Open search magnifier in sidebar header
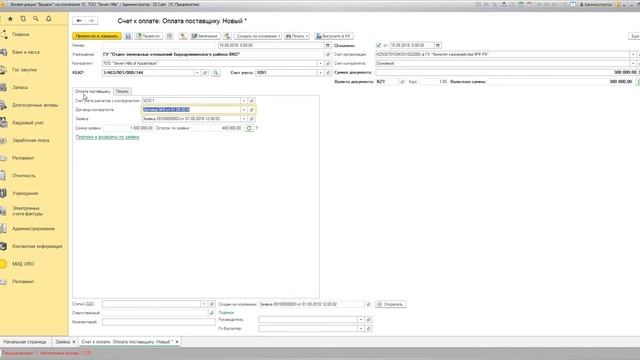Screen dimensions: 640x360 [36, 19]
